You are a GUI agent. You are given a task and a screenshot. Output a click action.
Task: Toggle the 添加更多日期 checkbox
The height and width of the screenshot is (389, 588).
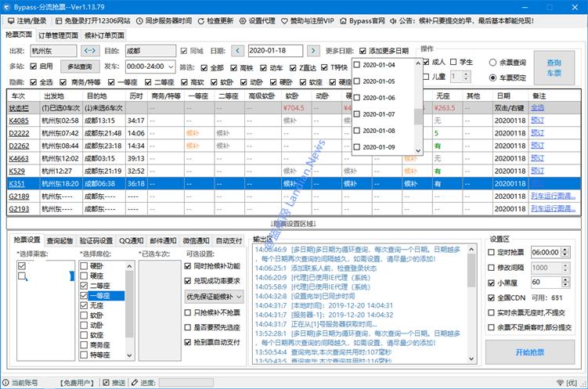click(x=363, y=51)
